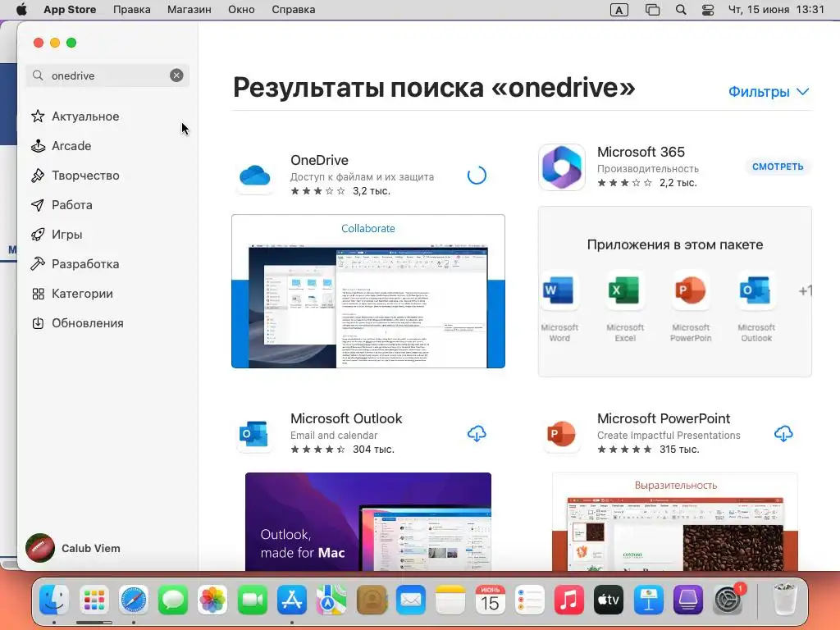The width and height of the screenshot is (840, 630).
Task: Expand the Фильтры dropdown
Action: point(768,92)
